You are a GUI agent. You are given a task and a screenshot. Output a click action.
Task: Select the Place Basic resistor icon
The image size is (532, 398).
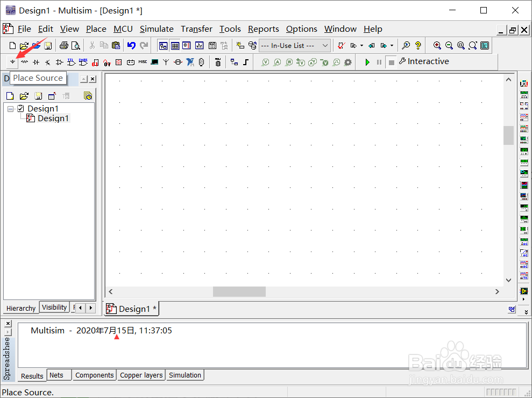point(24,62)
